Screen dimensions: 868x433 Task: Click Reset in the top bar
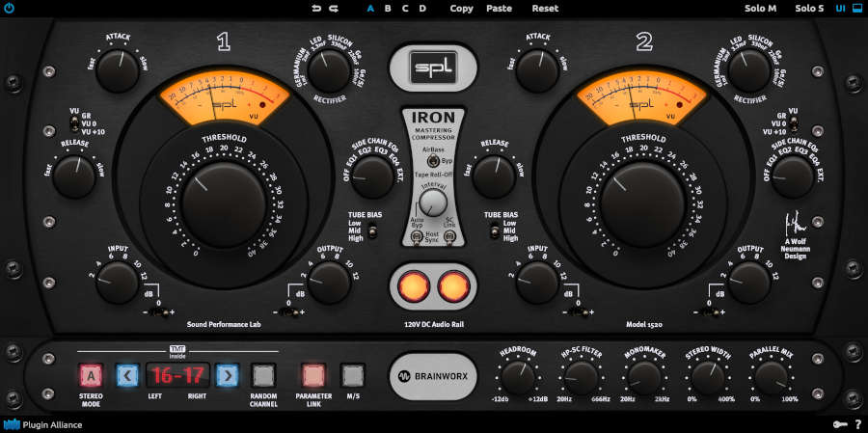[545, 9]
